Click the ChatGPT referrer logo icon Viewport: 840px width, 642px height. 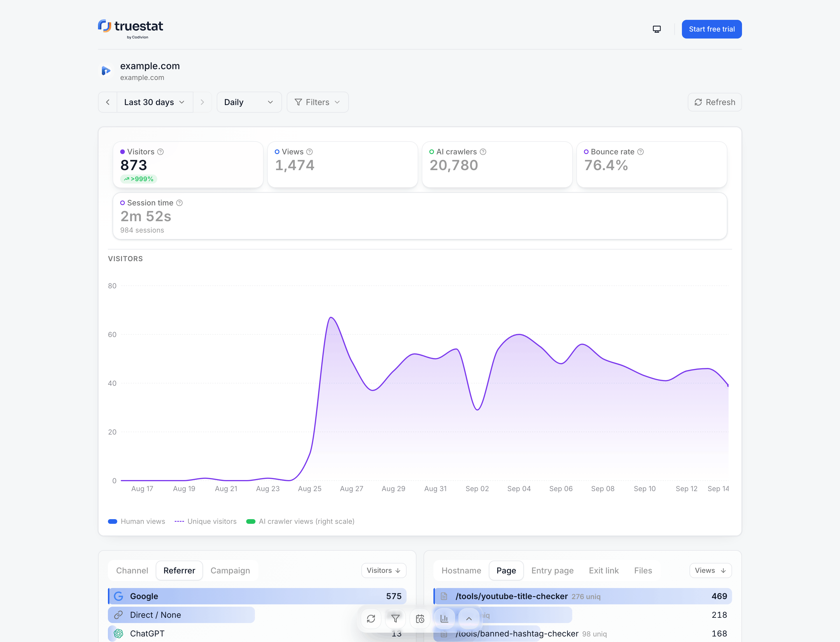[118, 634]
